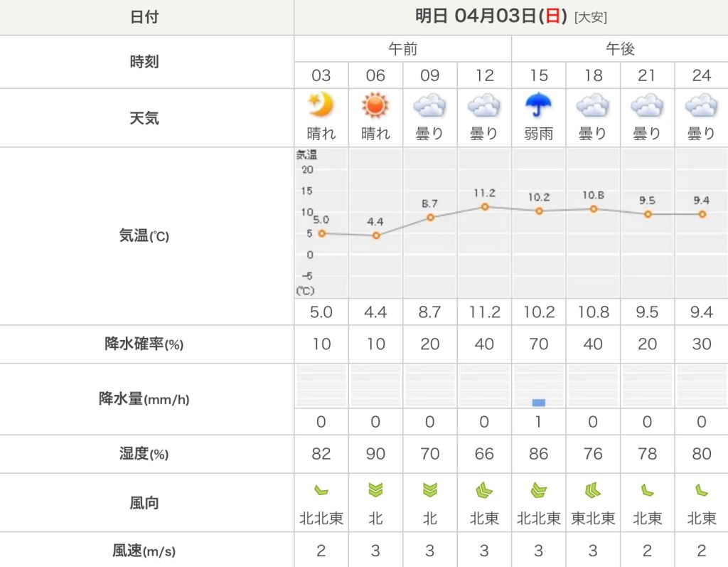Image resolution: width=728 pixels, height=567 pixels.
Task: Click the 70 percent precipitation probability cell
Action: (539, 344)
